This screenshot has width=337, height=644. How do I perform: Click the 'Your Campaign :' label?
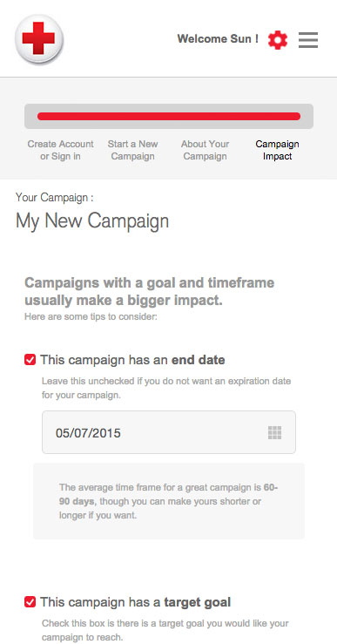(x=55, y=198)
